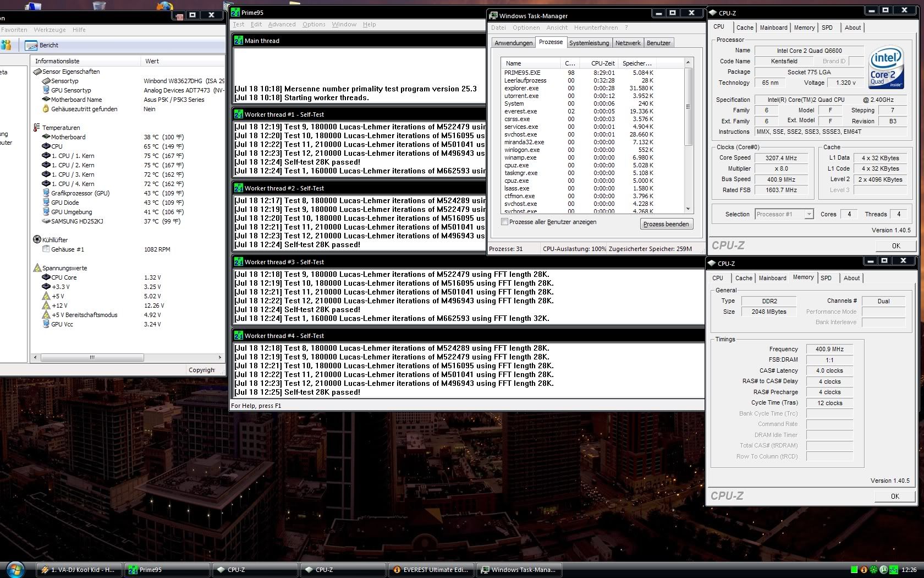Sort processes by the CPU-Zeit column header
Viewport: 924px width, 578px height.
coord(599,63)
